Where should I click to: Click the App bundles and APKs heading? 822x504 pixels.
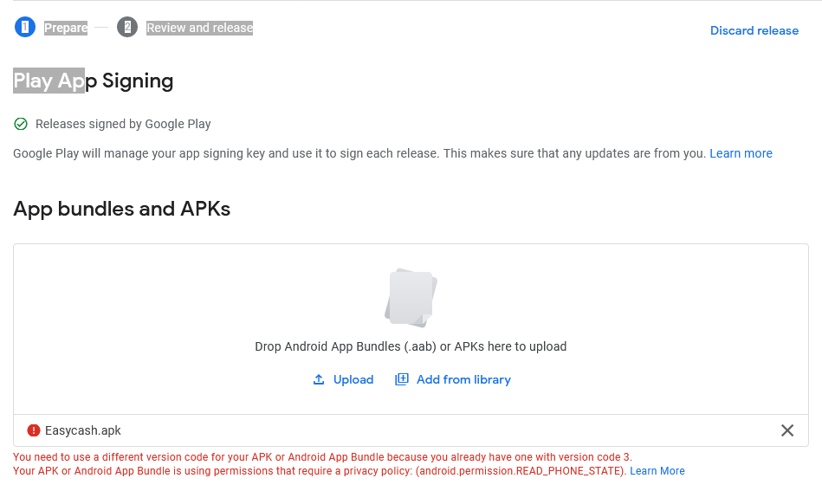coord(121,209)
